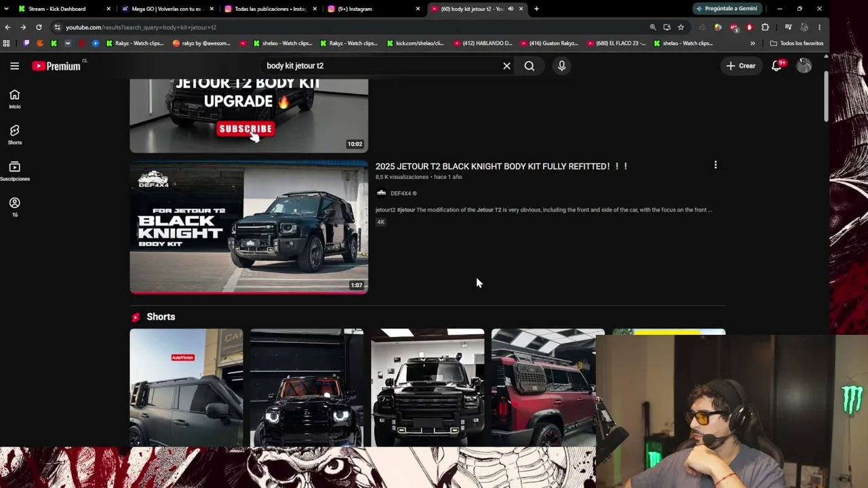Open the install app icon in address bar
This screenshot has width=868, height=488.
tap(667, 27)
